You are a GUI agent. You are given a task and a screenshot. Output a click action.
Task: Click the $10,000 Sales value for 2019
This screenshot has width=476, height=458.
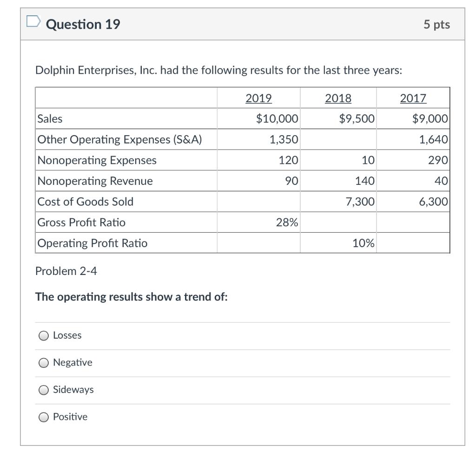pyautogui.click(x=277, y=119)
